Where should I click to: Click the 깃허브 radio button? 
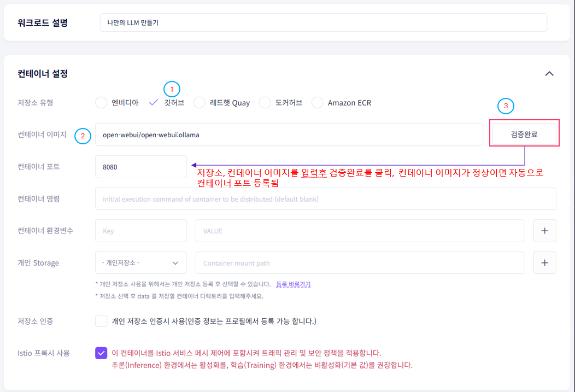(154, 102)
